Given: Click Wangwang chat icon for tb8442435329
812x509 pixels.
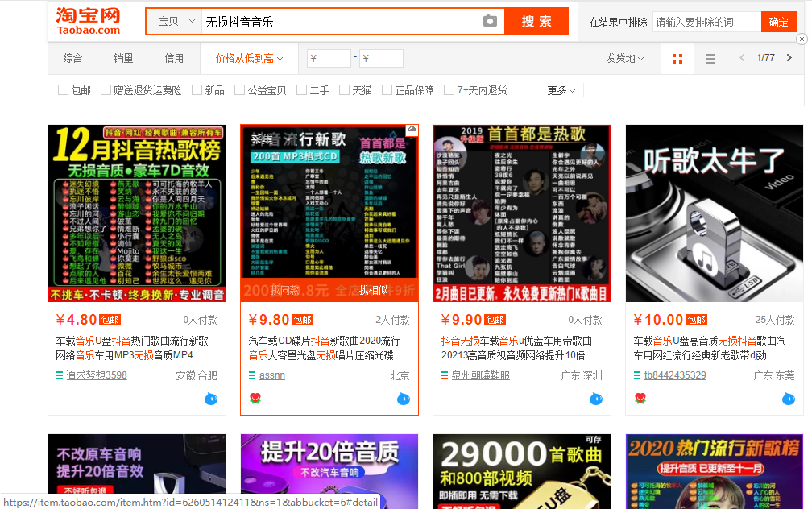Looking at the screenshot, I should click(x=788, y=399).
